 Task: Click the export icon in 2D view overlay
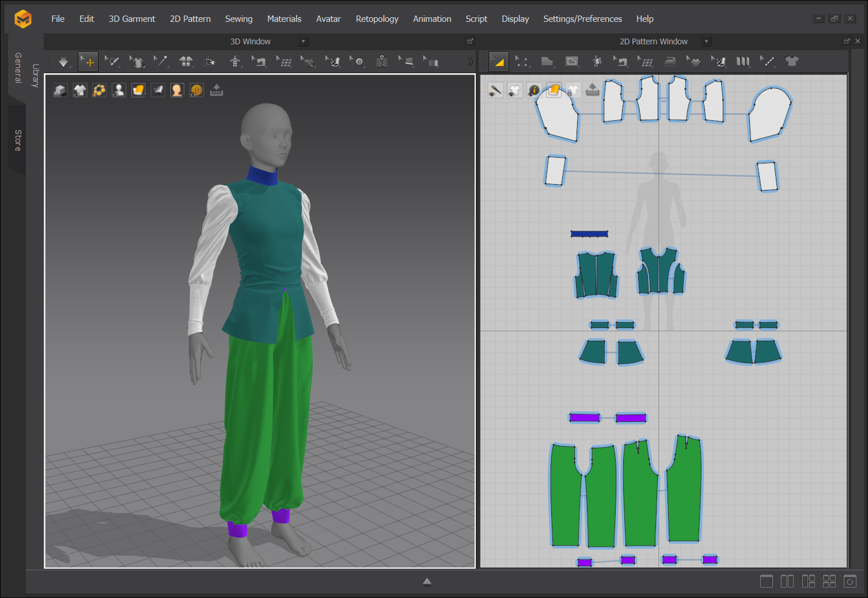(x=593, y=90)
